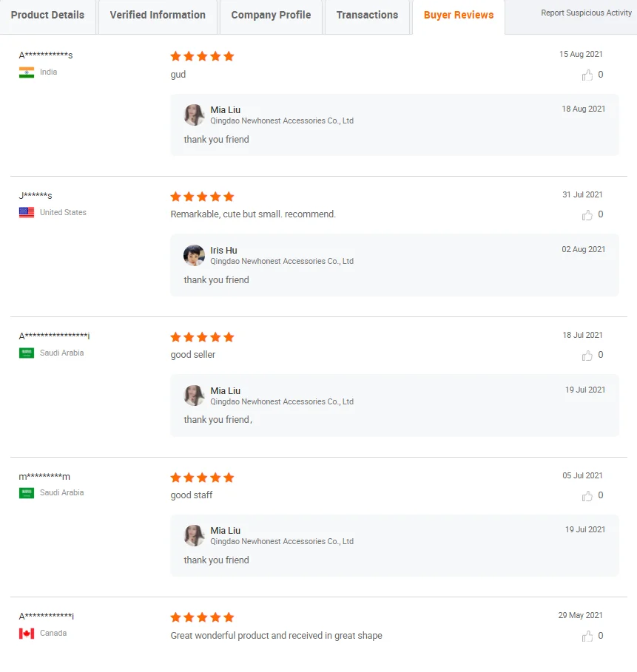Click the Canada flag icon
Image resolution: width=637 pixels, height=672 pixels.
[27, 634]
